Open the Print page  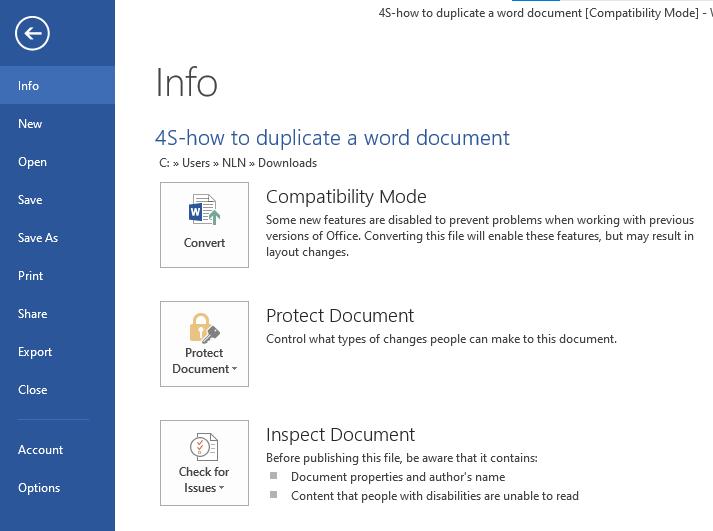[x=57, y=276]
